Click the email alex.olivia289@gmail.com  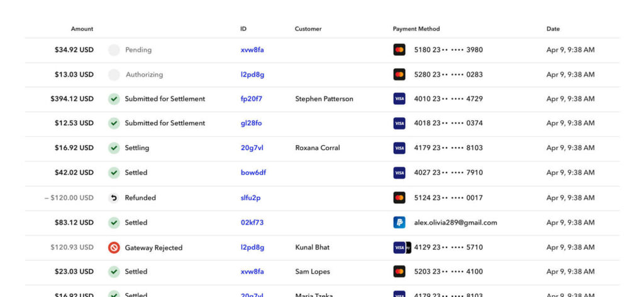pos(455,223)
